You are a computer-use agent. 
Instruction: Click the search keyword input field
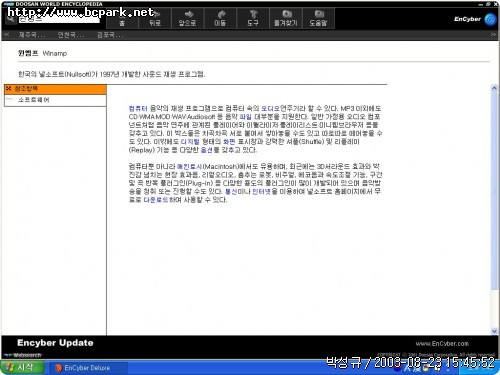[59, 19]
